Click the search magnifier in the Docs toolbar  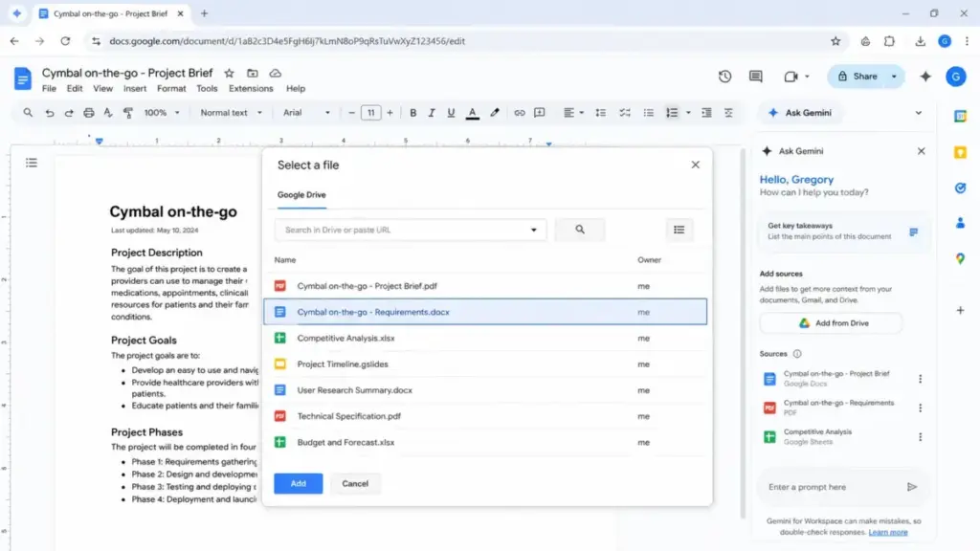coord(28,113)
